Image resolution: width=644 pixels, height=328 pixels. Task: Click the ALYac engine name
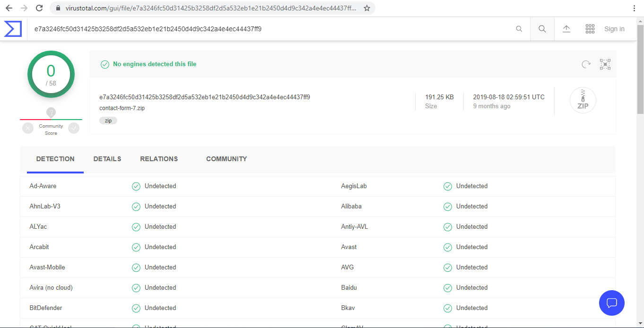point(38,227)
